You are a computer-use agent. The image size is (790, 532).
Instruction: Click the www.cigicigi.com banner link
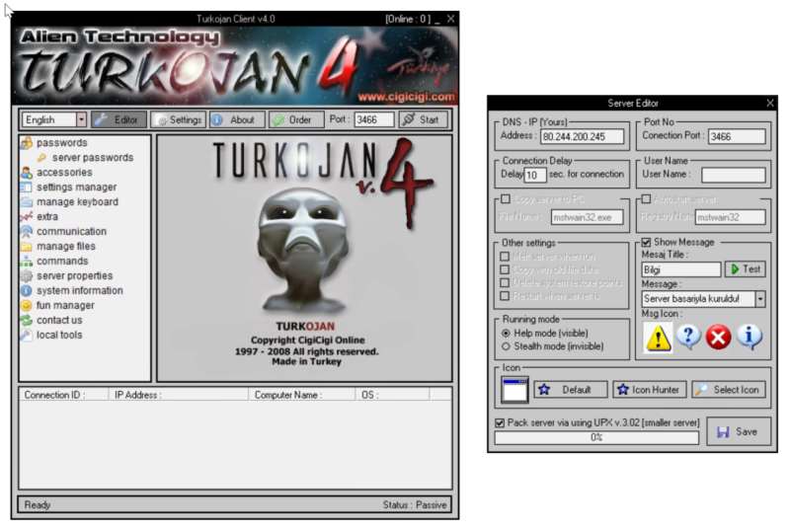pos(406,96)
